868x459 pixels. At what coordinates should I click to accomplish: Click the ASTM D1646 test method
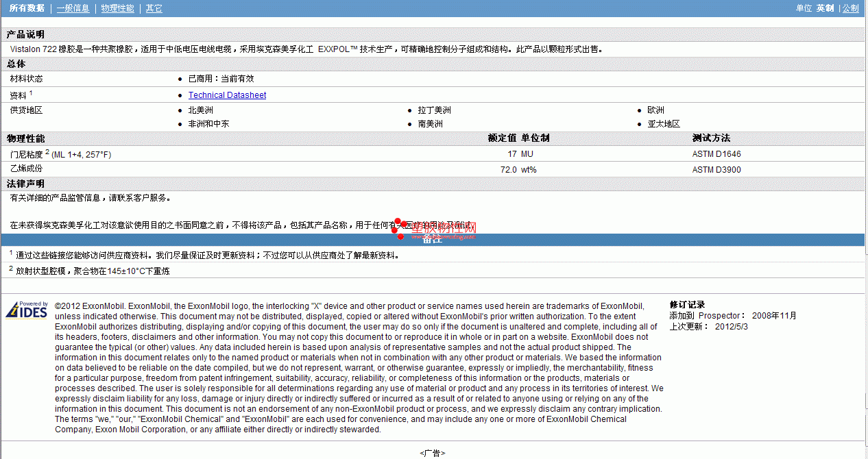click(716, 154)
